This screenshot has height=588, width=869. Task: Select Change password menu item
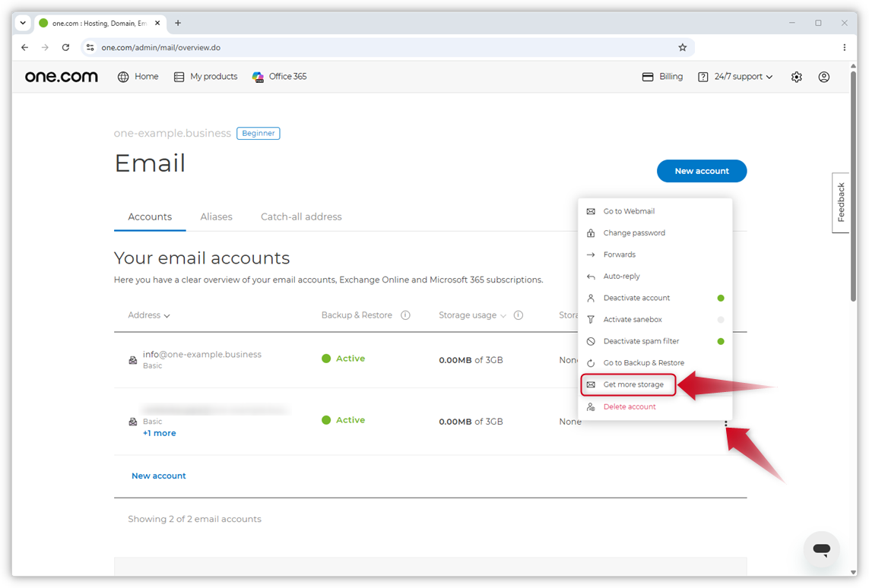point(655,233)
